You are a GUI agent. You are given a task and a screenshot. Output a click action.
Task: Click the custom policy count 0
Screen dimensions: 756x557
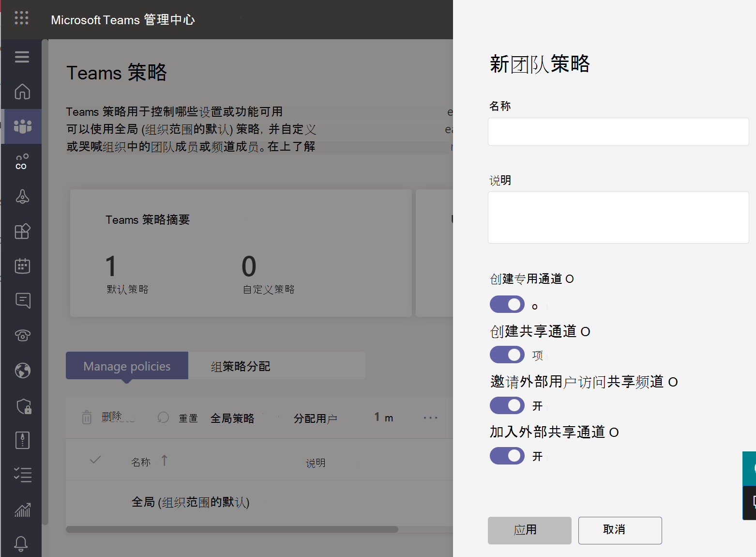tap(249, 266)
